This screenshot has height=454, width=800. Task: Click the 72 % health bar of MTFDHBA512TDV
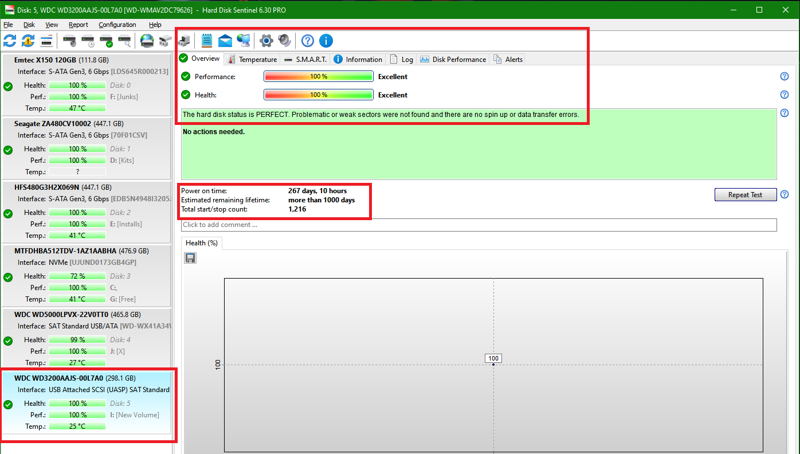point(78,276)
